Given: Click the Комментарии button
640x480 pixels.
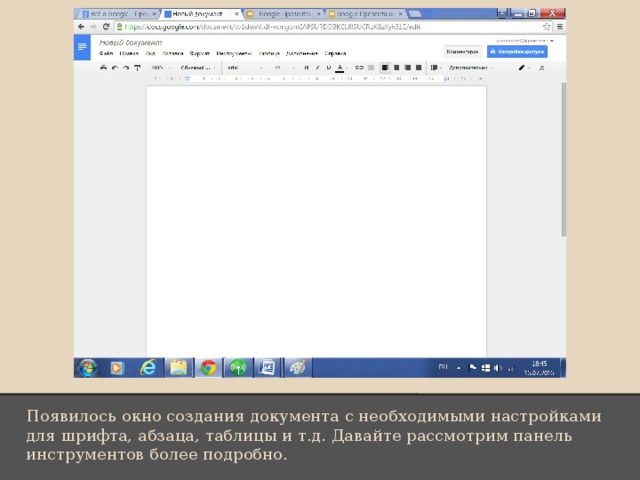Looking at the screenshot, I should (x=462, y=52).
